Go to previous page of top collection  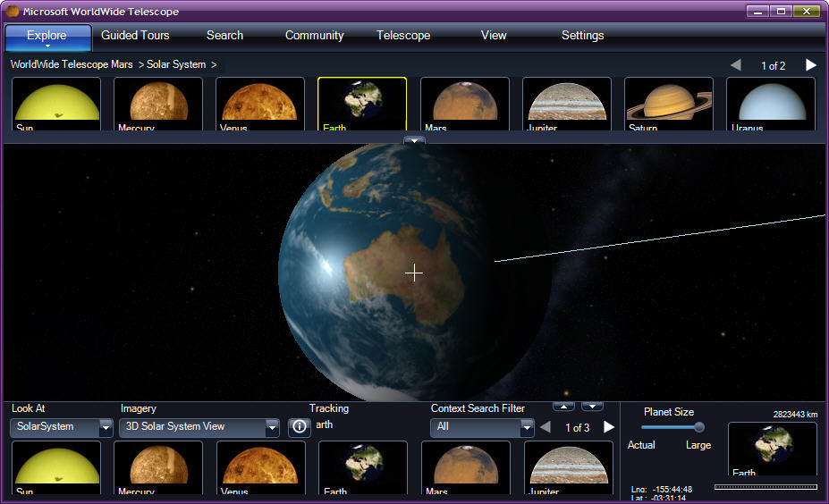tap(736, 65)
